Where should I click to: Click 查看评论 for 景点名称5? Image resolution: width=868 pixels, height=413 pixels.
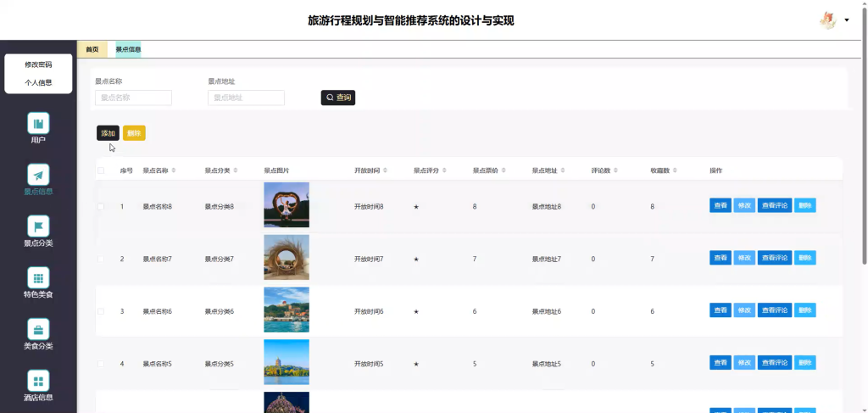[x=775, y=363]
